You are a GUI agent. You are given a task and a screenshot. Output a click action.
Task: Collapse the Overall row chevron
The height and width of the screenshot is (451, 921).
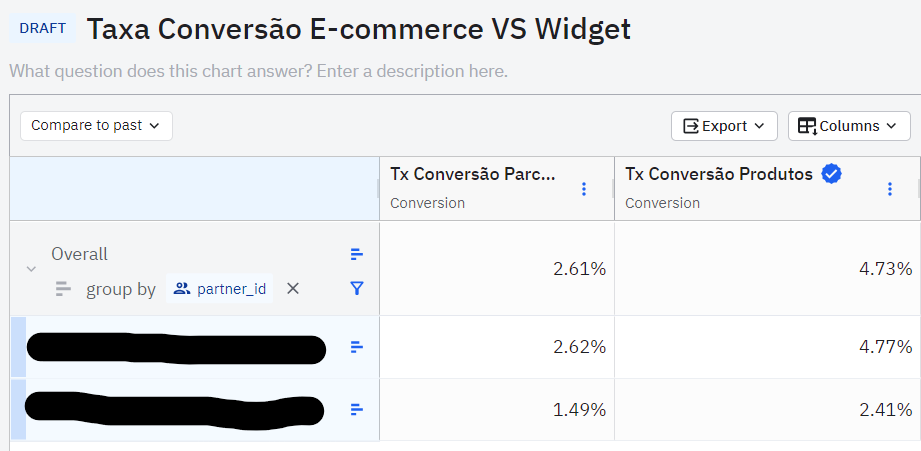[x=31, y=269]
